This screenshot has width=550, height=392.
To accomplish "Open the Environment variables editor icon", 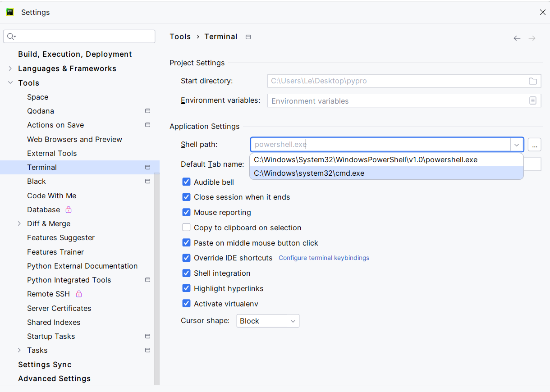I will [x=532, y=101].
